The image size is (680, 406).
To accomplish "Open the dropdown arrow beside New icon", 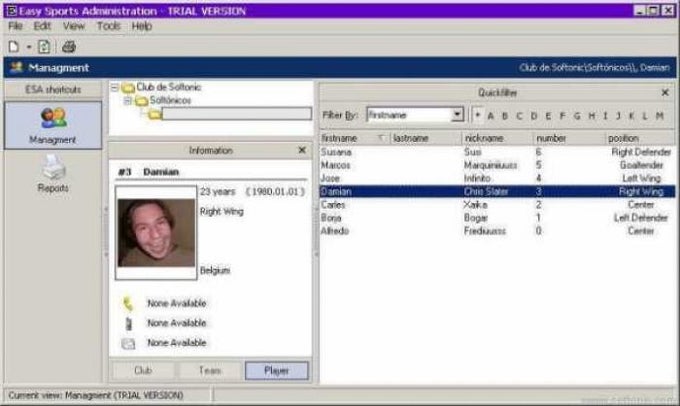I will (x=29, y=47).
